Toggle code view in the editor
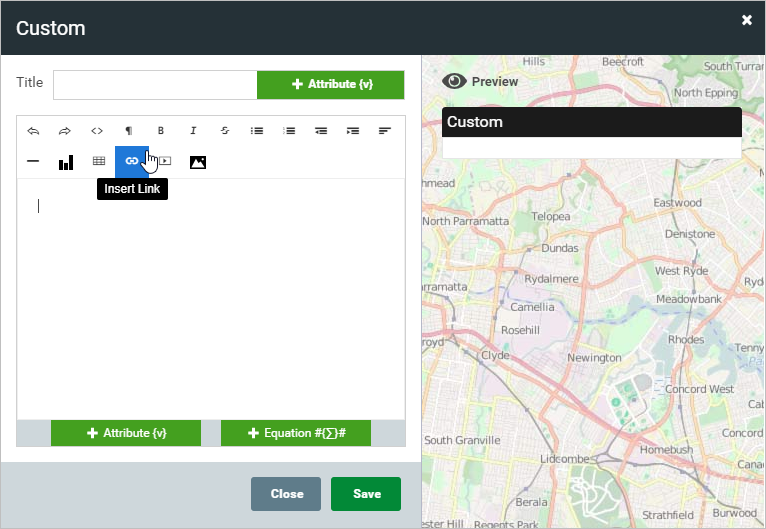 click(x=97, y=131)
